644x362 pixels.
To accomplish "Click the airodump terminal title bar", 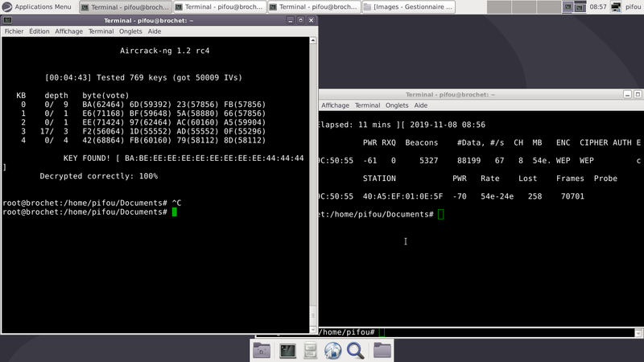I will [450, 94].
